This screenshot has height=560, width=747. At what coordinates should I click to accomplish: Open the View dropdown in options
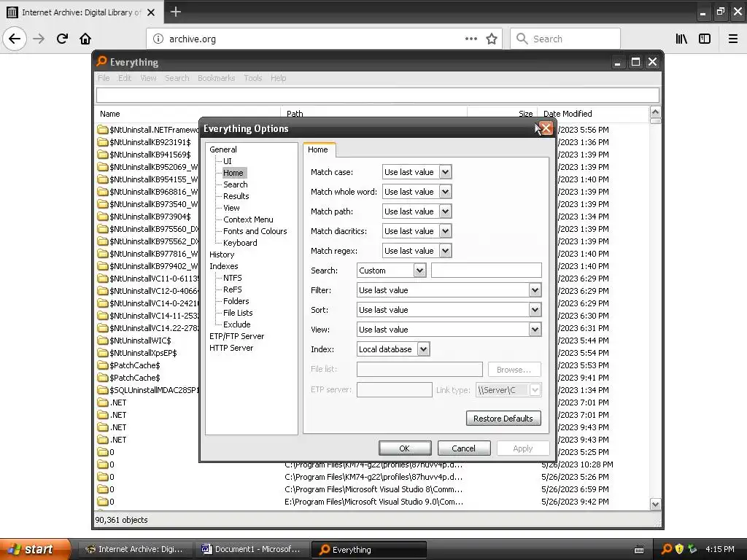535,330
